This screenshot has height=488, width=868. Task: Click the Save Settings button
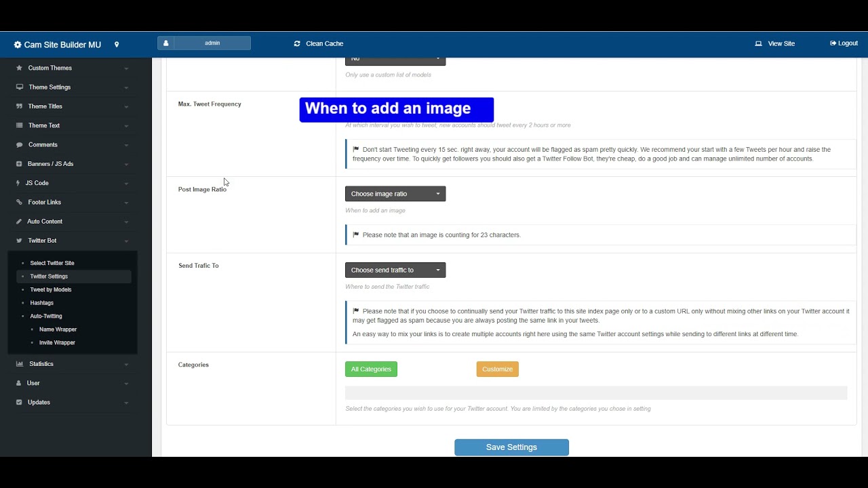point(511,447)
